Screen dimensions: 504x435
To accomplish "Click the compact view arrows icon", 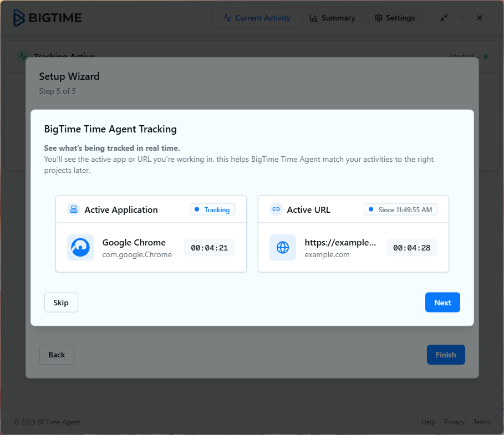I will click(444, 18).
